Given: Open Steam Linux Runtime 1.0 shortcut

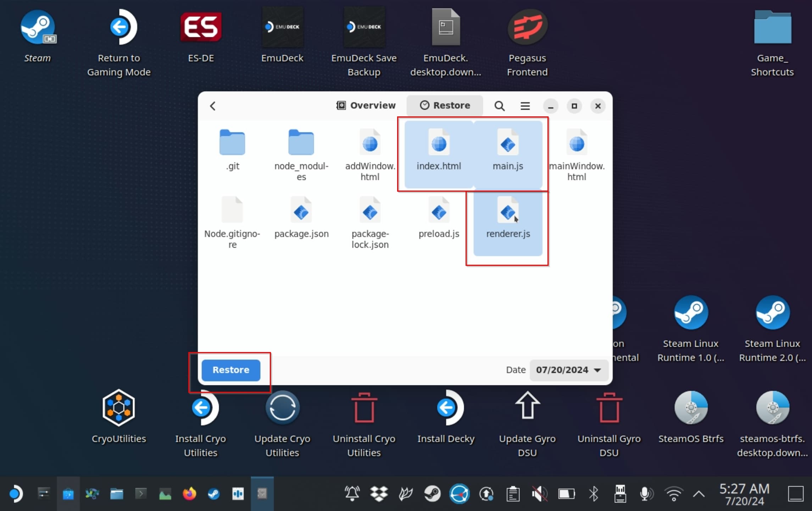Looking at the screenshot, I should tap(691, 328).
